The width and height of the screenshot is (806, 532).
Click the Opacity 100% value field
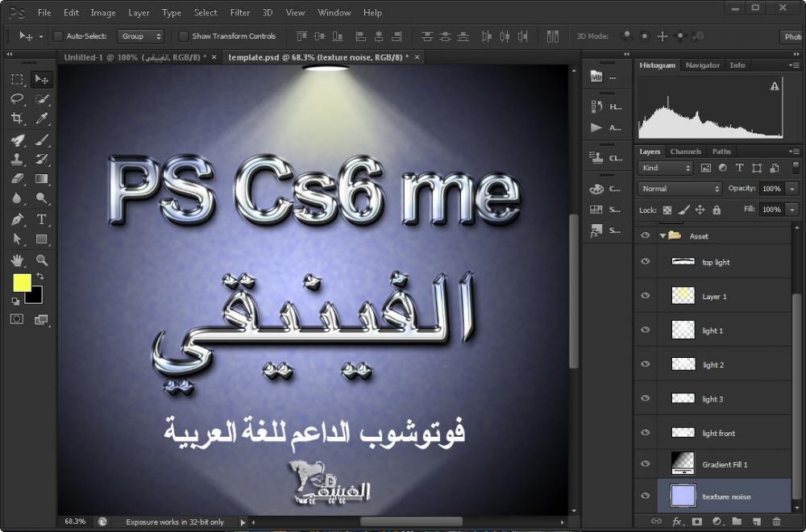772,189
